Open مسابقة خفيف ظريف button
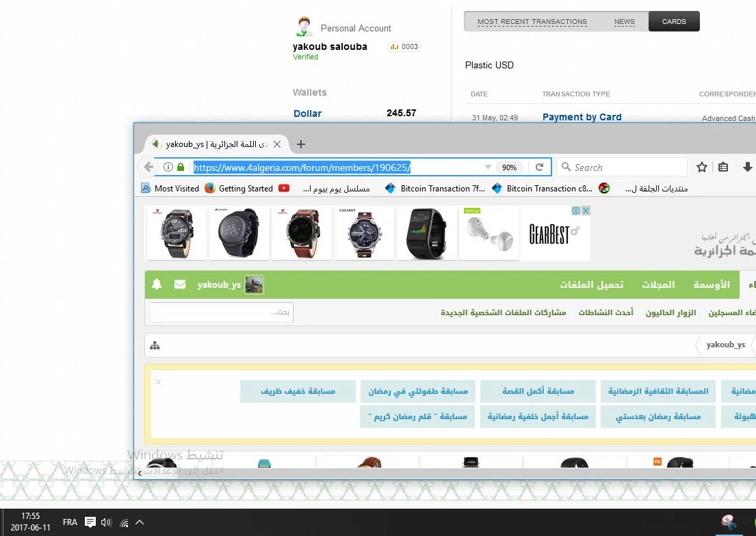This screenshot has height=536, width=756. pyautogui.click(x=298, y=391)
